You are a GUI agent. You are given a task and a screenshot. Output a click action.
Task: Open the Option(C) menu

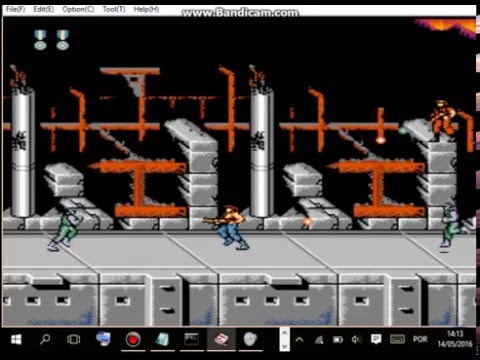[78, 9]
